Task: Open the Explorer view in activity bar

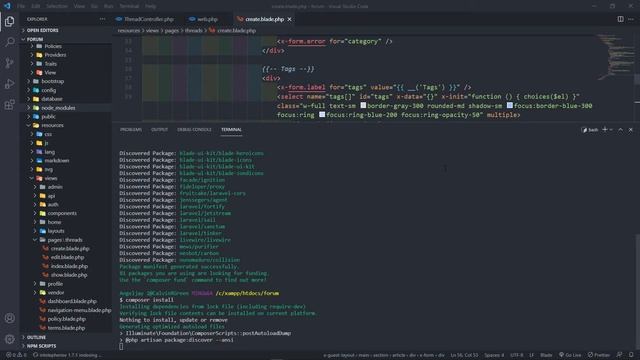Action: pos(10,21)
